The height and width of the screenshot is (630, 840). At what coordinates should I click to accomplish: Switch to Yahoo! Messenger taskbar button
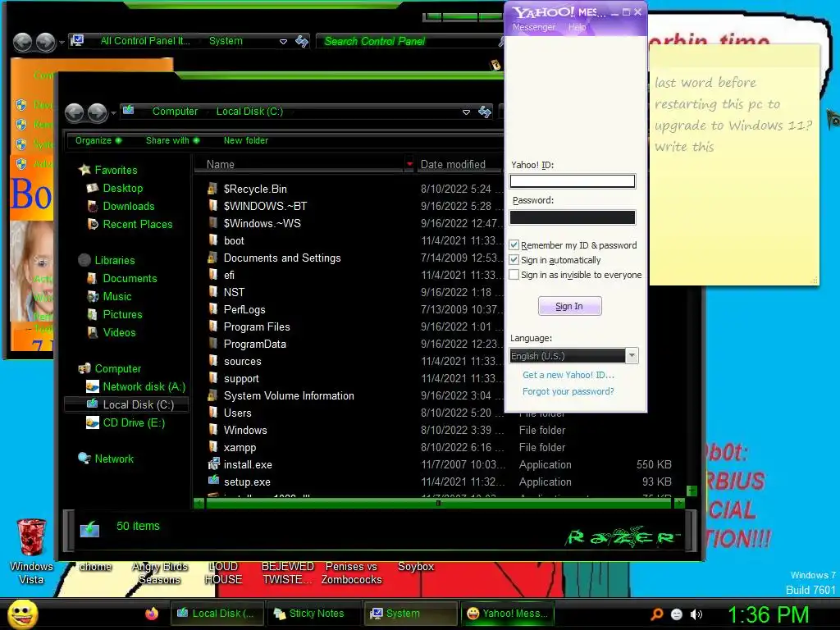point(507,614)
